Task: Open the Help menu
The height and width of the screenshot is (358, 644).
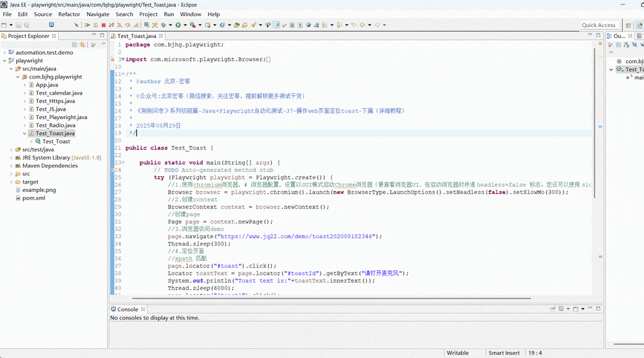Action: click(x=214, y=14)
